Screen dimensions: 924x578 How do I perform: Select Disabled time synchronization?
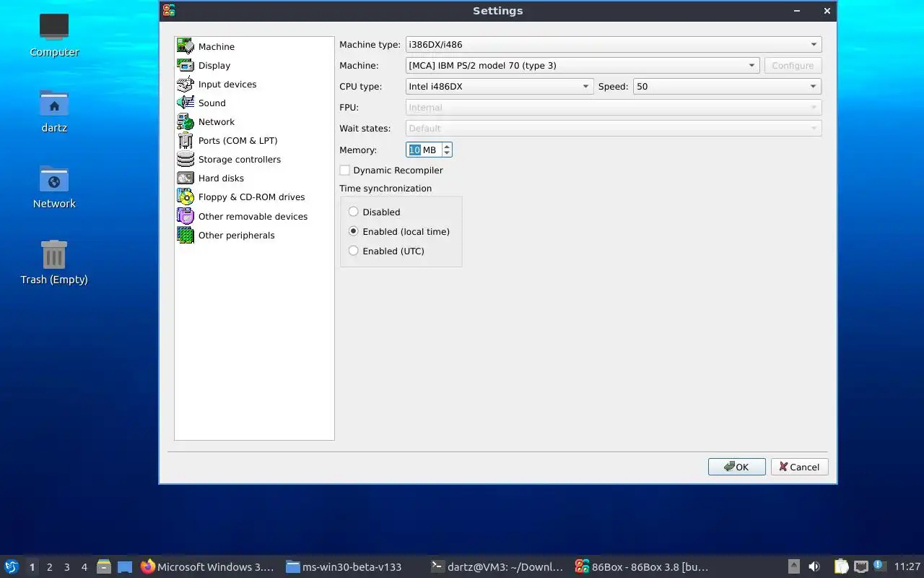353,212
